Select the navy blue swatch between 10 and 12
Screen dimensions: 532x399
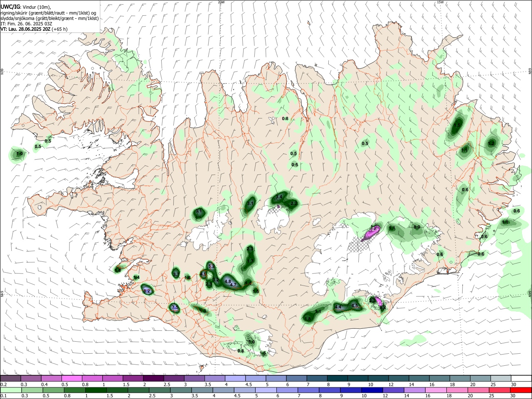point(371,390)
